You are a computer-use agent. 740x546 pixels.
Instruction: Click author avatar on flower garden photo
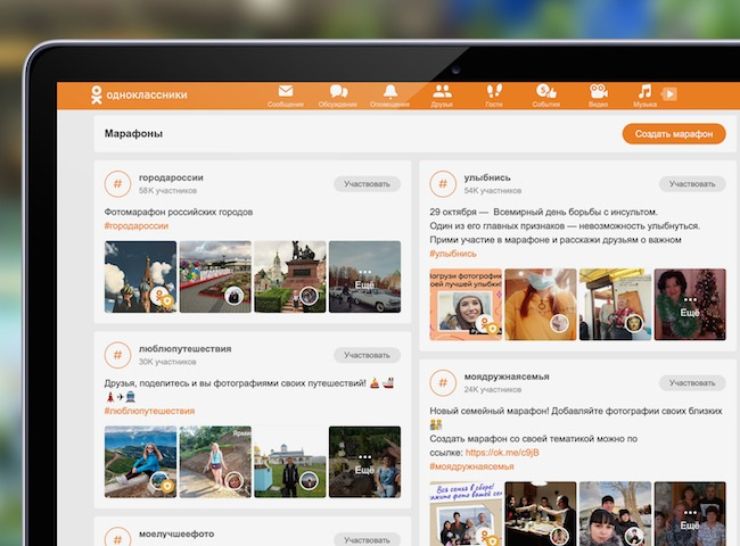(234, 296)
